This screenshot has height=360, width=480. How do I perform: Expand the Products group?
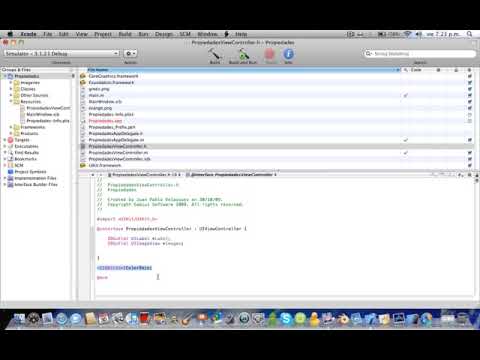tap(11, 134)
